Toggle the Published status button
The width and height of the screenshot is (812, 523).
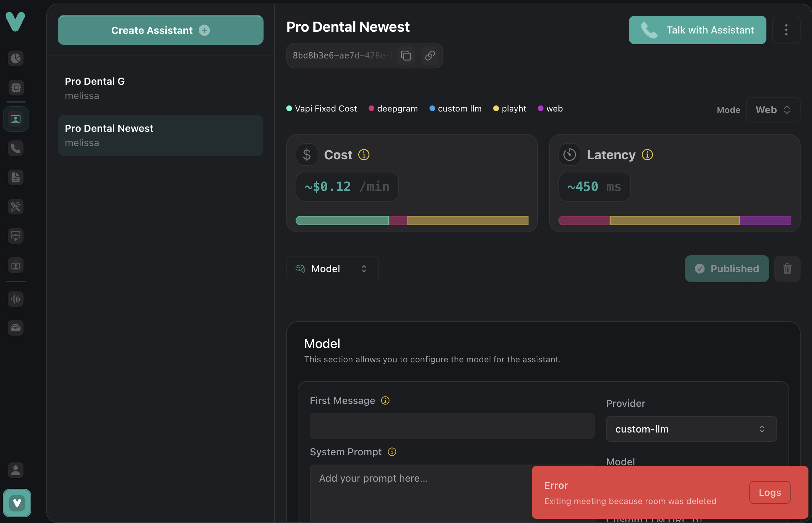pos(727,269)
